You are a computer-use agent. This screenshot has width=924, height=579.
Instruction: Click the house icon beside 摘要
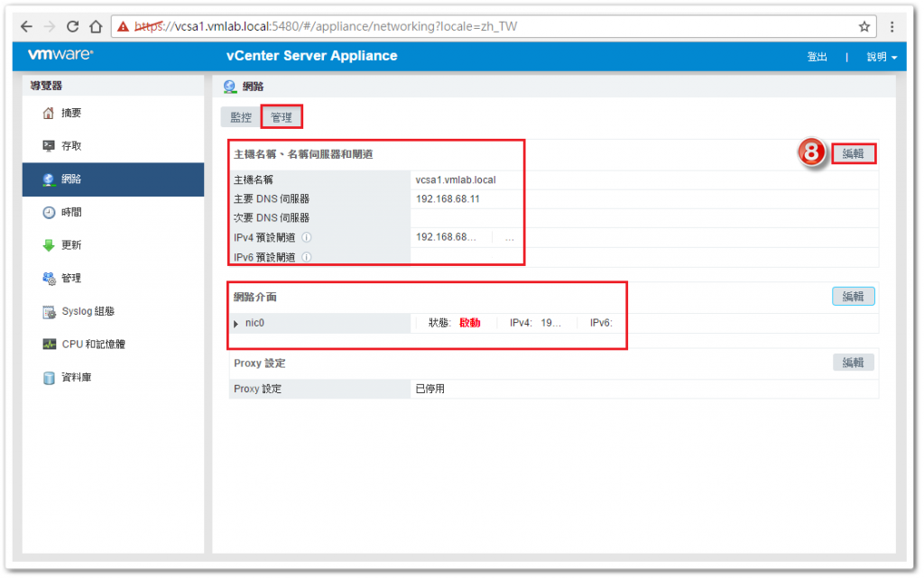click(x=49, y=113)
